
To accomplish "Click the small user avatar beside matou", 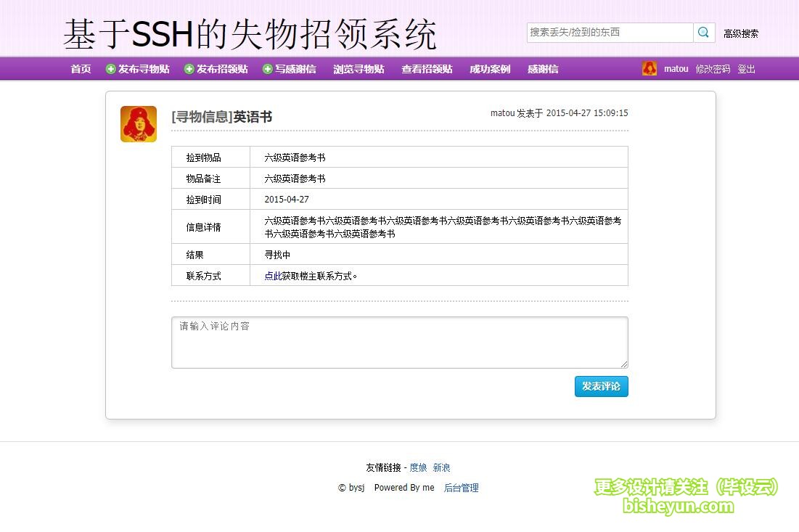I will point(650,69).
